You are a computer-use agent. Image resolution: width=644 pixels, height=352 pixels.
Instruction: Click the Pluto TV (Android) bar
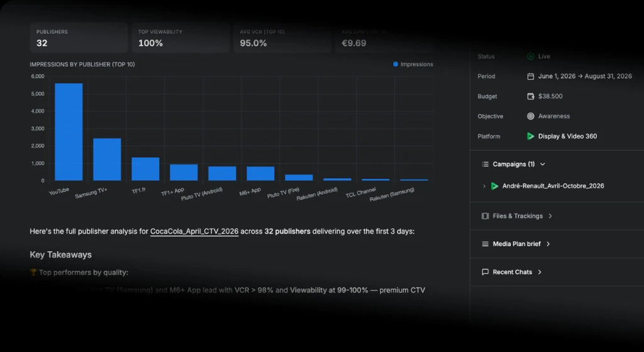pyautogui.click(x=222, y=174)
